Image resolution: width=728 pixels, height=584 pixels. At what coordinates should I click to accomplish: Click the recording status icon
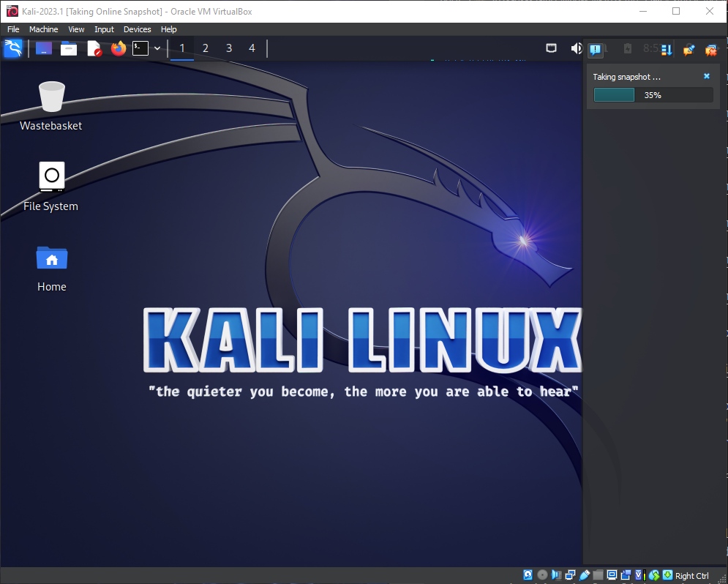626,575
